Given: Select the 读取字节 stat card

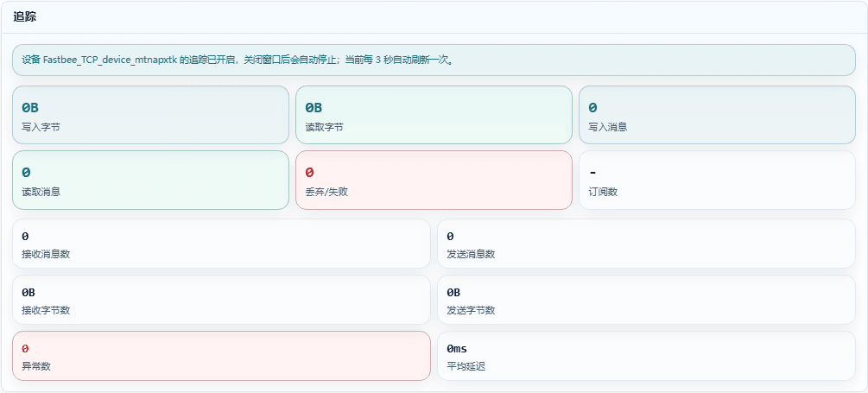Looking at the screenshot, I should click(x=434, y=115).
